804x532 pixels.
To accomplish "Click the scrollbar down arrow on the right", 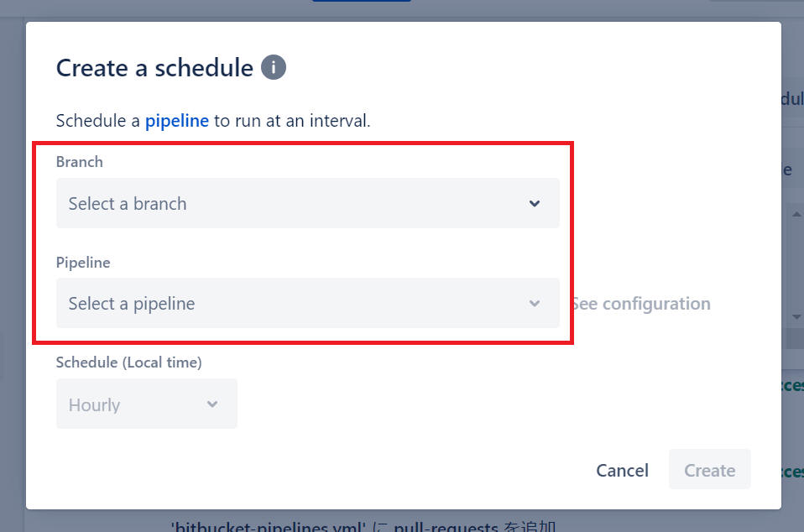I will pos(797,317).
